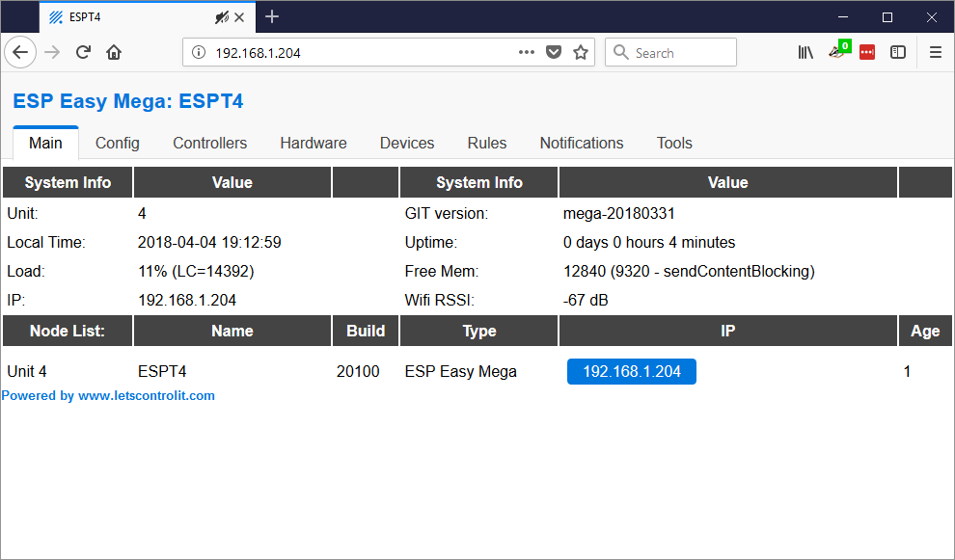The image size is (955, 560).
Task: Bookmark this page with the star
Action: (x=581, y=52)
